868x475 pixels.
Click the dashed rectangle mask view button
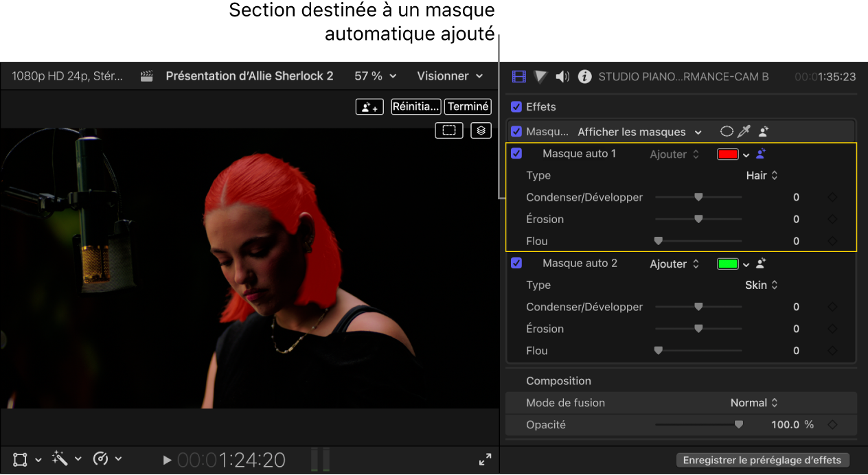(449, 130)
